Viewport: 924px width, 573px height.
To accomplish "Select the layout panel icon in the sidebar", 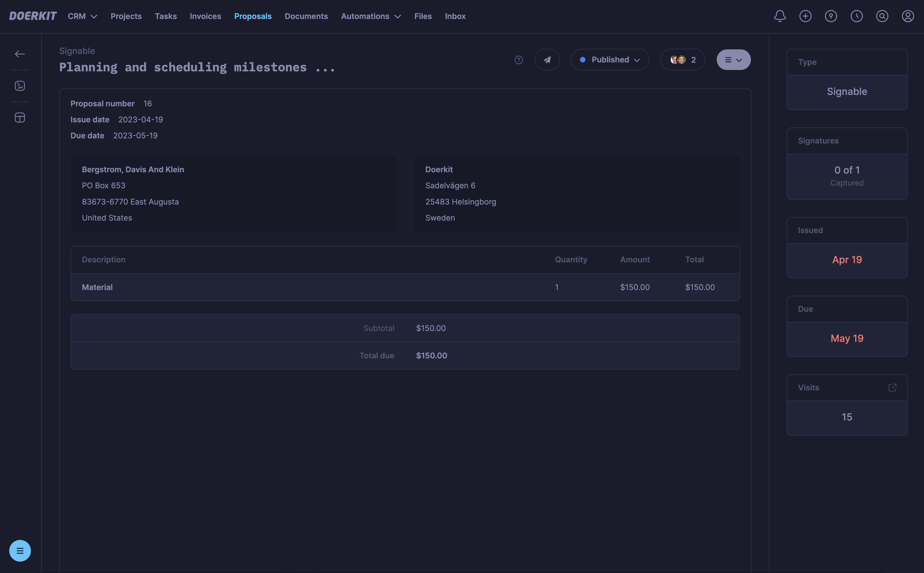I will (20, 117).
